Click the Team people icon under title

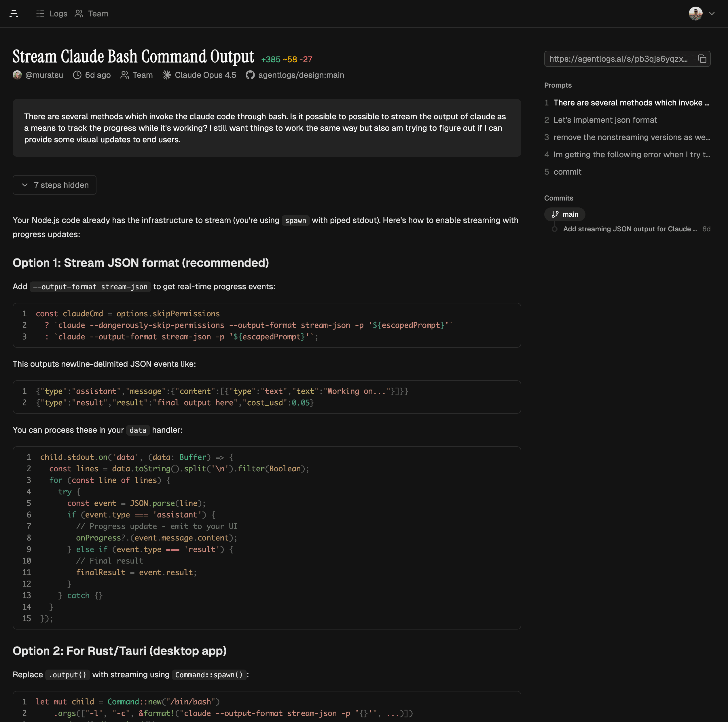[x=124, y=75]
